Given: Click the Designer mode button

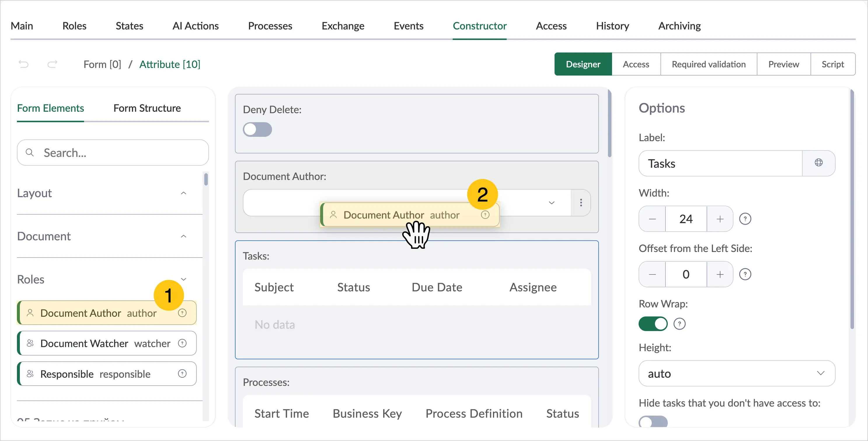Looking at the screenshot, I should [x=583, y=64].
